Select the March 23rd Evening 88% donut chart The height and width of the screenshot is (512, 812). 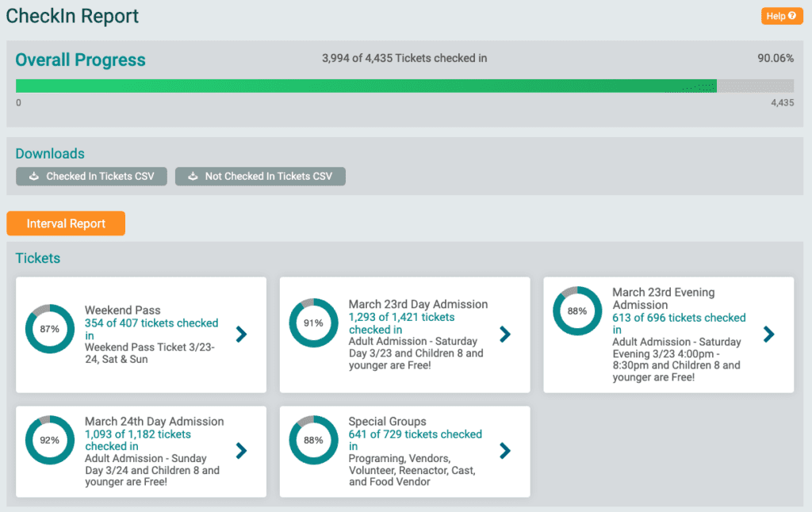coord(576,311)
